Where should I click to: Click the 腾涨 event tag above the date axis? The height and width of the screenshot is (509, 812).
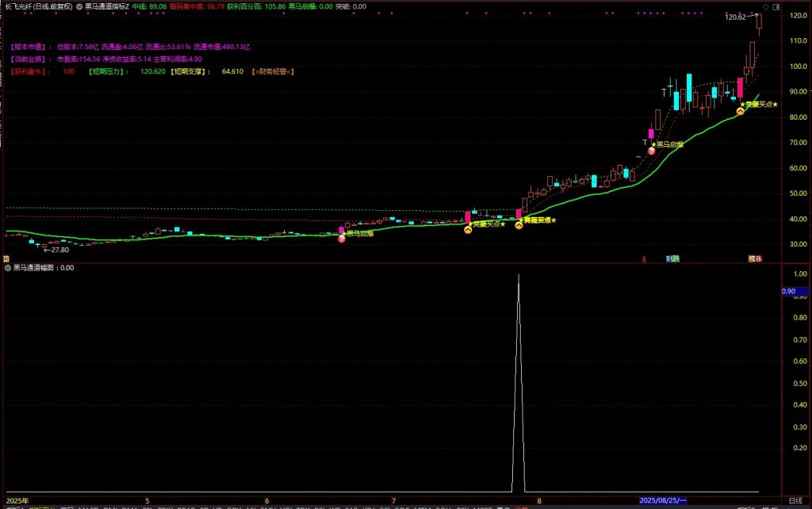pyautogui.click(x=755, y=258)
